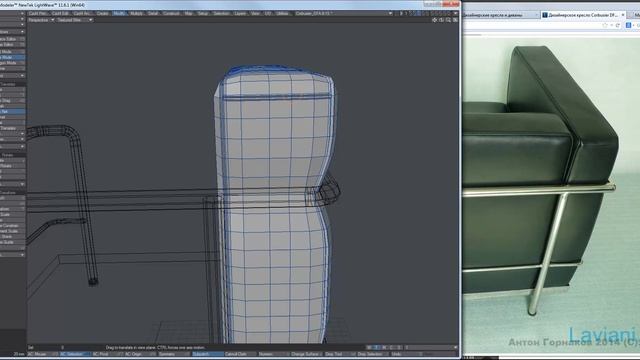Open the Layers tab

240,13
